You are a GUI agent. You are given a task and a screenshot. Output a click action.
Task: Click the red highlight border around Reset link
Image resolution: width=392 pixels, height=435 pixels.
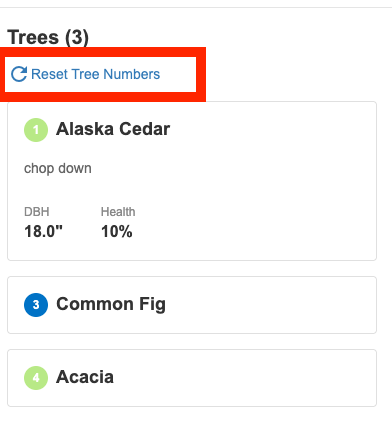pos(103,52)
